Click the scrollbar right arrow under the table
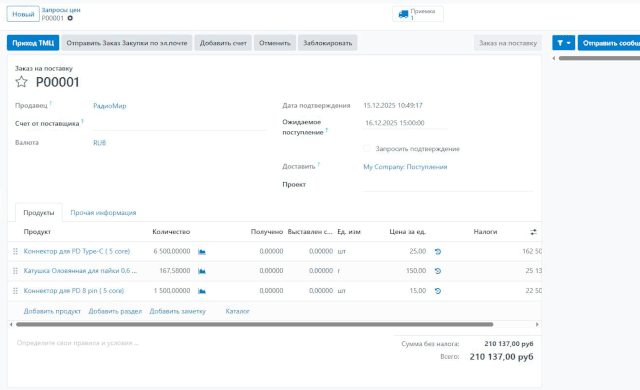This screenshot has width=640, height=390. click(537, 325)
